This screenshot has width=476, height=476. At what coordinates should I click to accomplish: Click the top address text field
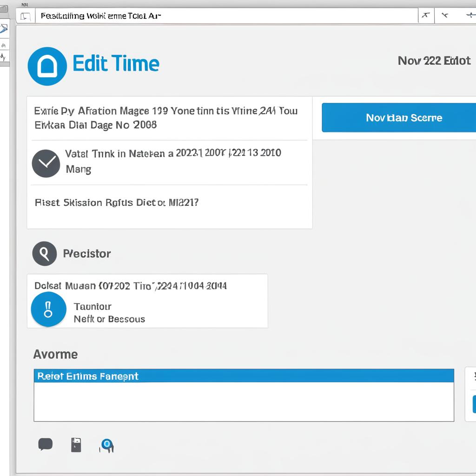pos(226,16)
